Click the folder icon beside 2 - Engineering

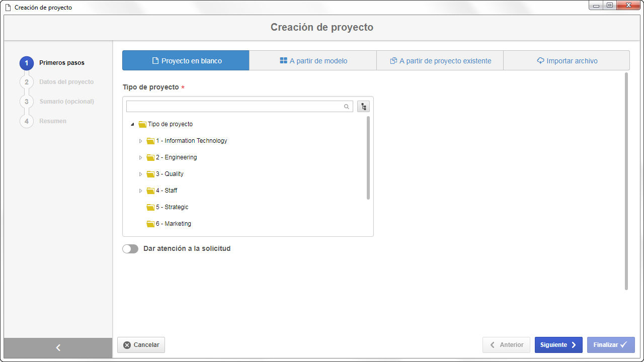[x=150, y=157]
